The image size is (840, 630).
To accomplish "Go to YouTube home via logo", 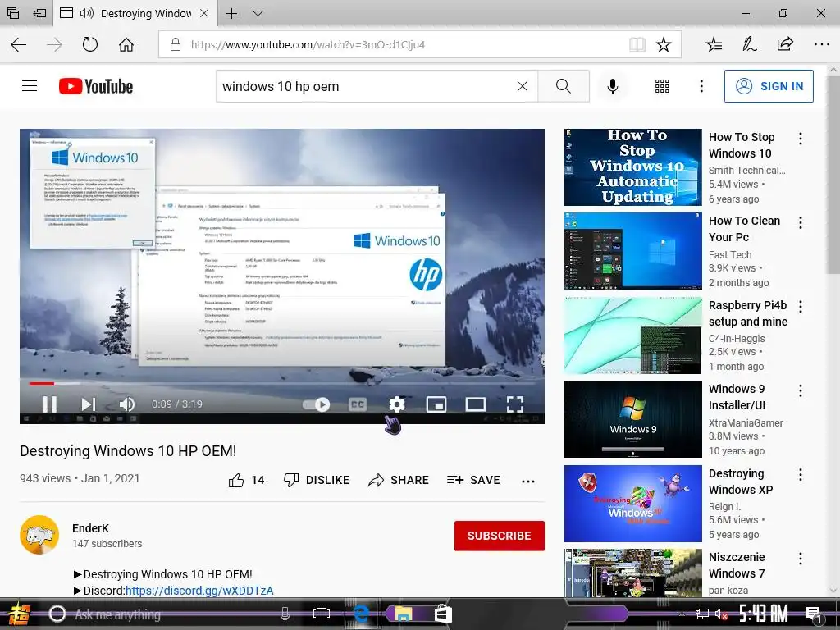I will click(x=96, y=85).
